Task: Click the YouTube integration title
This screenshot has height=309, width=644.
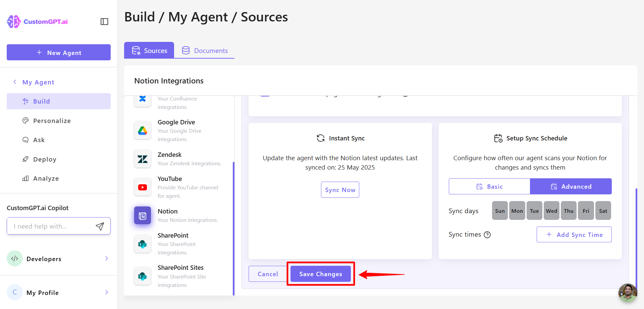Action: [170, 179]
